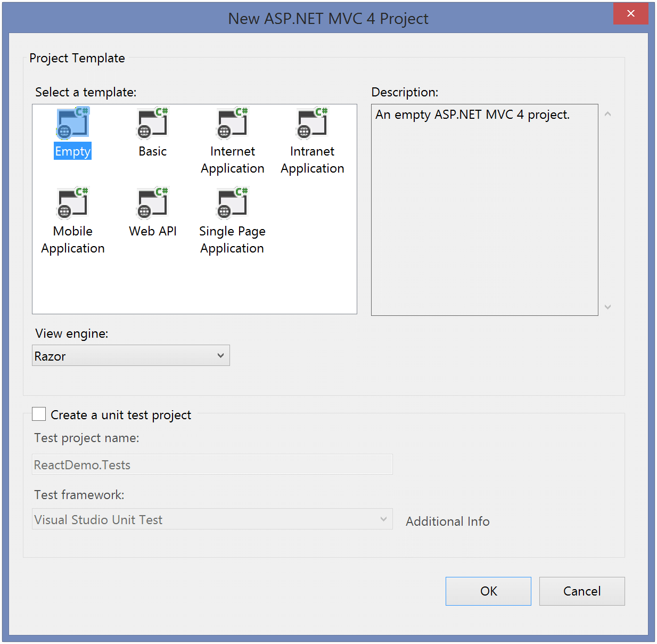Select the Basic template icon

pos(153,123)
